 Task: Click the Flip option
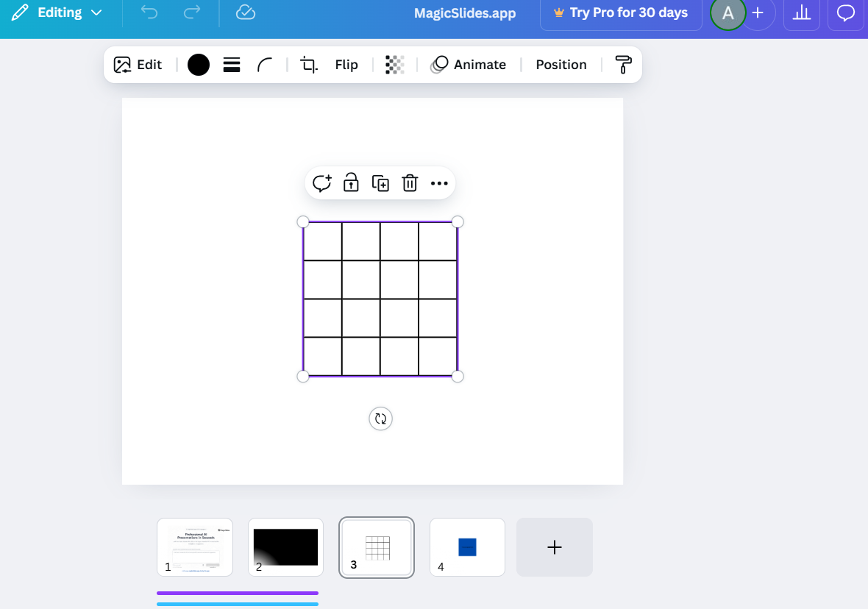(346, 65)
